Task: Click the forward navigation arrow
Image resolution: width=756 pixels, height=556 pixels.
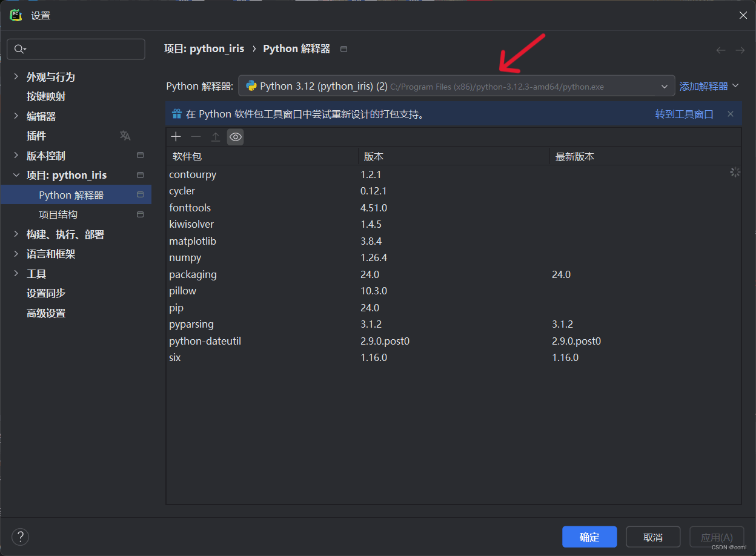Action: [x=740, y=50]
